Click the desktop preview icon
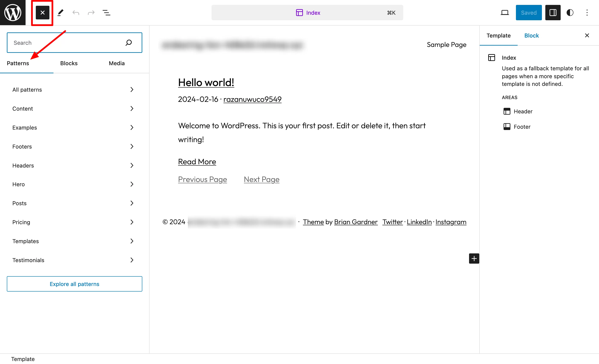This screenshot has height=364, width=599. [x=505, y=12]
